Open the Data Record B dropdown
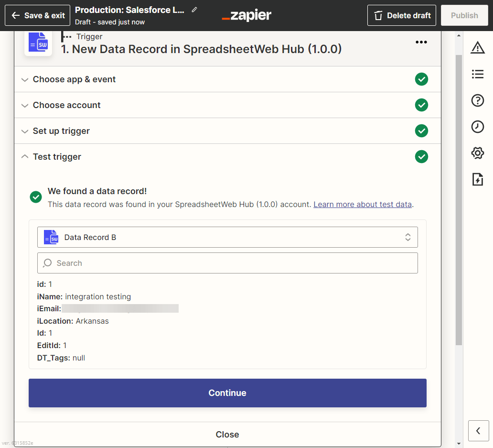This screenshot has height=448, width=493. pos(227,237)
